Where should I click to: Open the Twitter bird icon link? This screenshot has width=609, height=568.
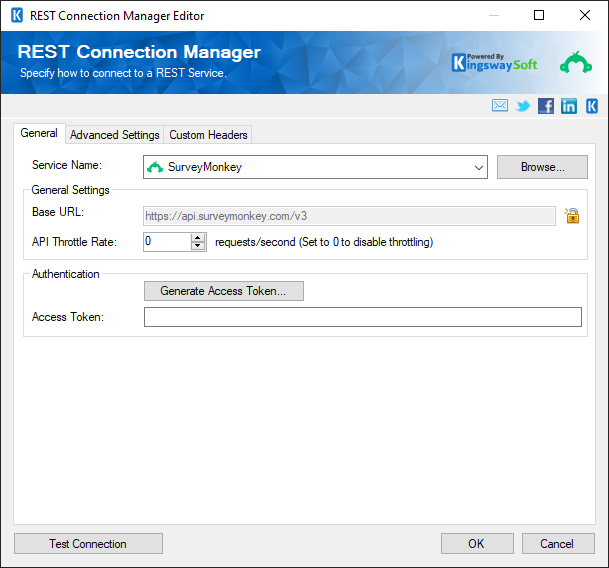click(x=523, y=106)
